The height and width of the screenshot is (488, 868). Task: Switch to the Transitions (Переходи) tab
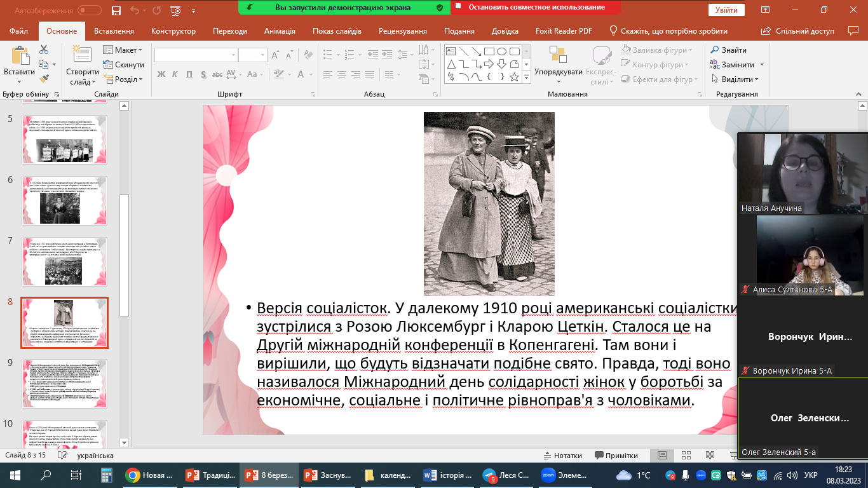click(x=230, y=31)
